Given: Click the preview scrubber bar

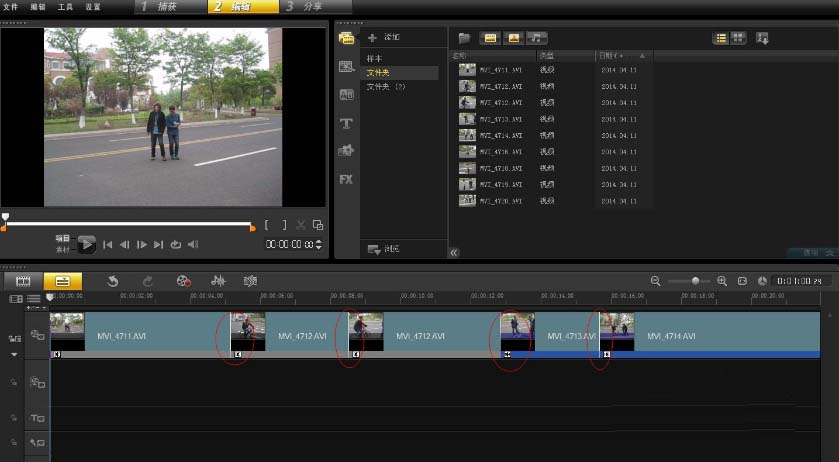Looking at the screenshot, I should tap(128, 225).
